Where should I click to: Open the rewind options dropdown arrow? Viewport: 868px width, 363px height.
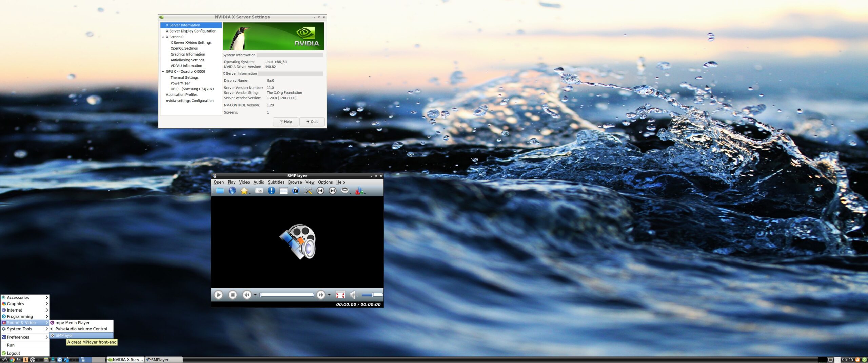pos(255,295)
